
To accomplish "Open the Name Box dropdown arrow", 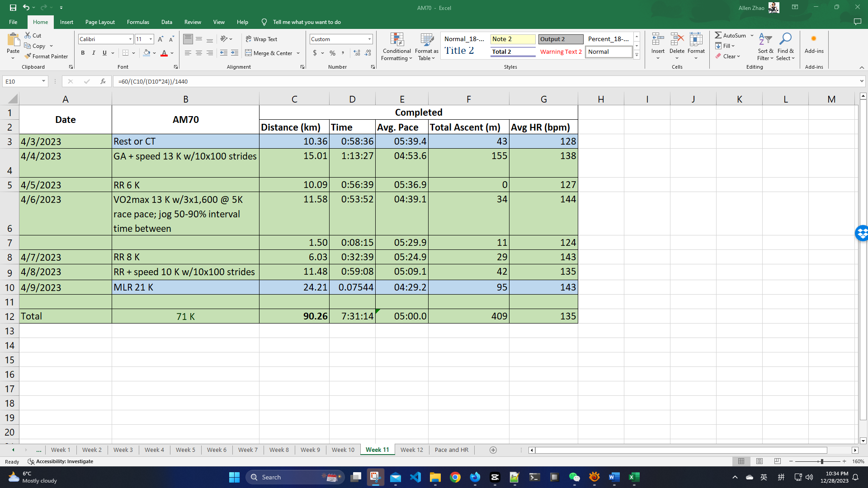I will [x=43, y=81].
